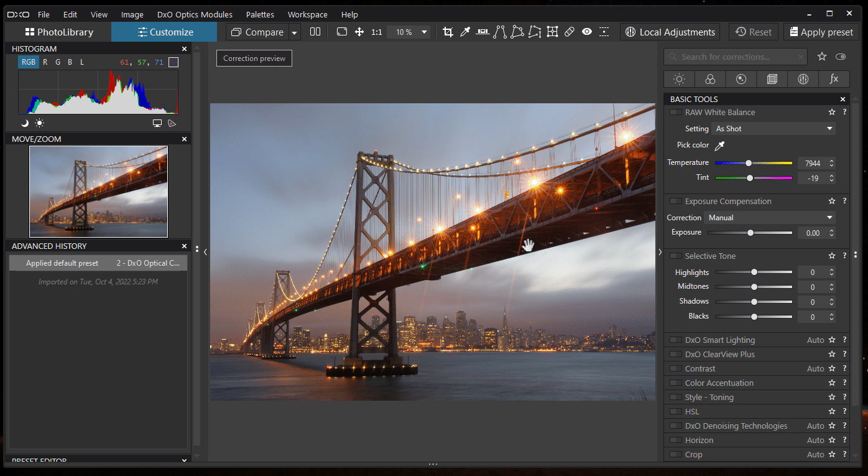Viewport: 868px width, 476px height.
Task: Switch to side-by-side split view
Action: click(315, 32)
